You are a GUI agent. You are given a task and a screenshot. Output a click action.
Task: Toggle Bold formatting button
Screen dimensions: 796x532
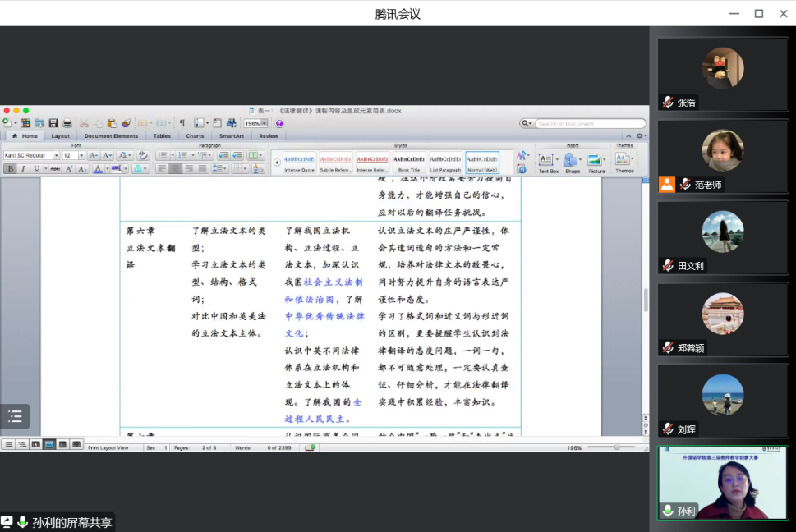coord(11,169)
